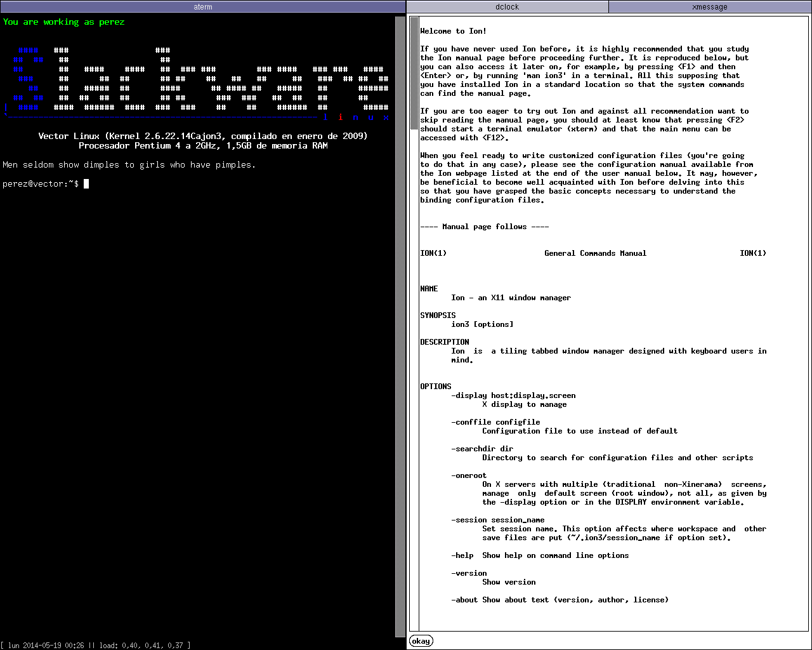
Task: Click the status bar 'load: 0,40, 0,41, 0,37'
Action: pyautogui.click(x=141, y=646)
